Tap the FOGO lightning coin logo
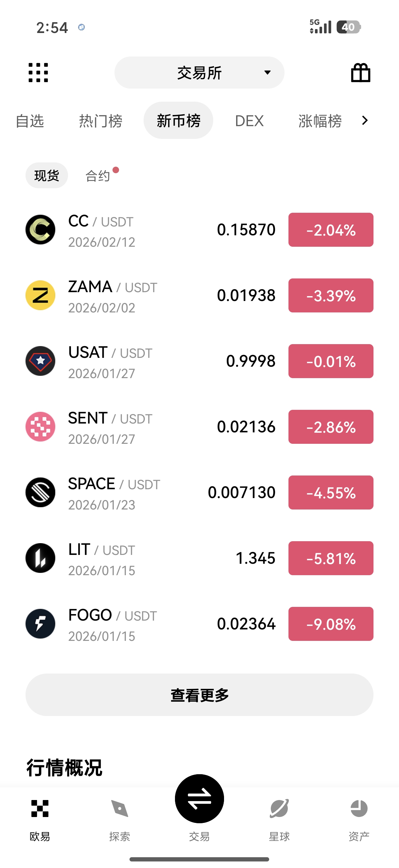 [41, 624]
